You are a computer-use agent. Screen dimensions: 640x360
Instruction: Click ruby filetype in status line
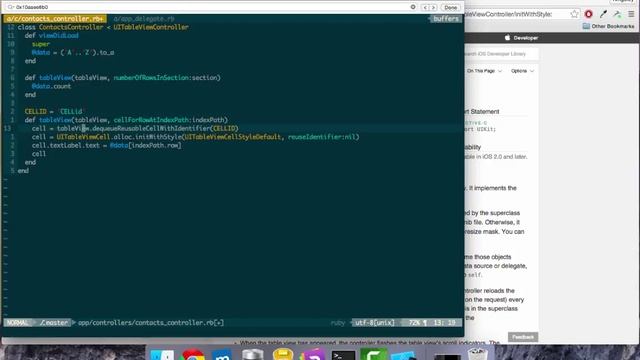pyautogui.click(x=338, y=322)
